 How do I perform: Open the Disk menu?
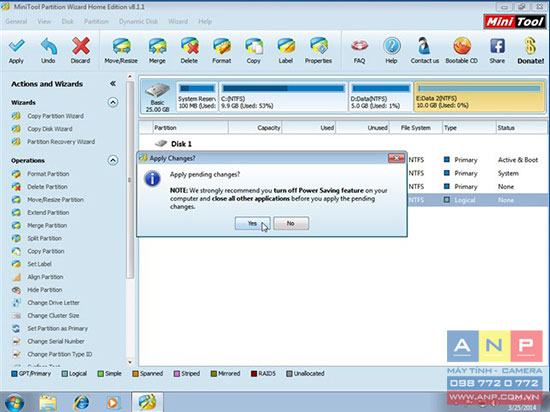pos(67,21)
